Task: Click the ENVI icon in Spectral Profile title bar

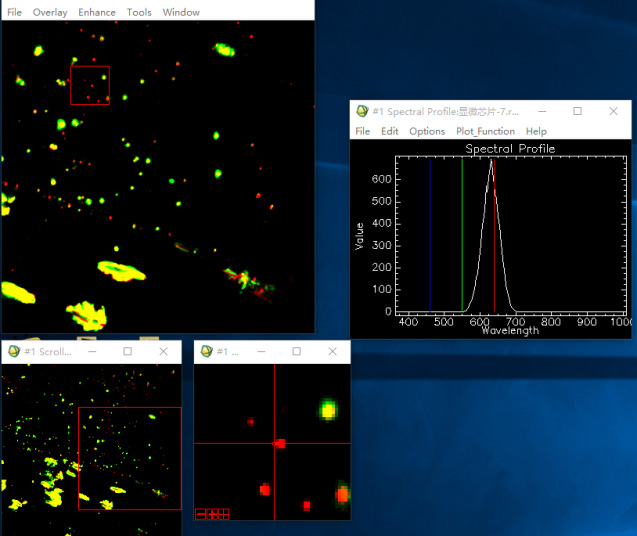Action: coord(362,111)
